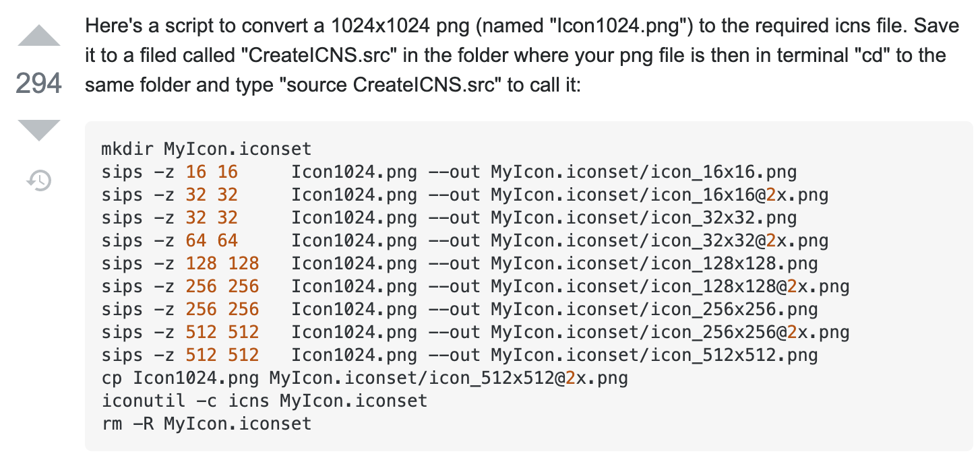Click the code line outputting icon_512x512.png
The height and width of the screenshot is (466, 980).
coord(460,356)
